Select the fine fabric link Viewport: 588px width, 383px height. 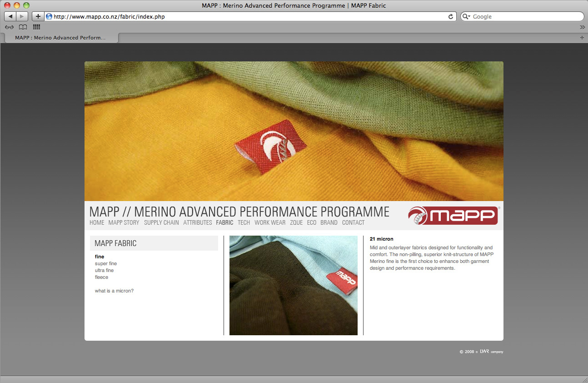click(x=100, y=257)
